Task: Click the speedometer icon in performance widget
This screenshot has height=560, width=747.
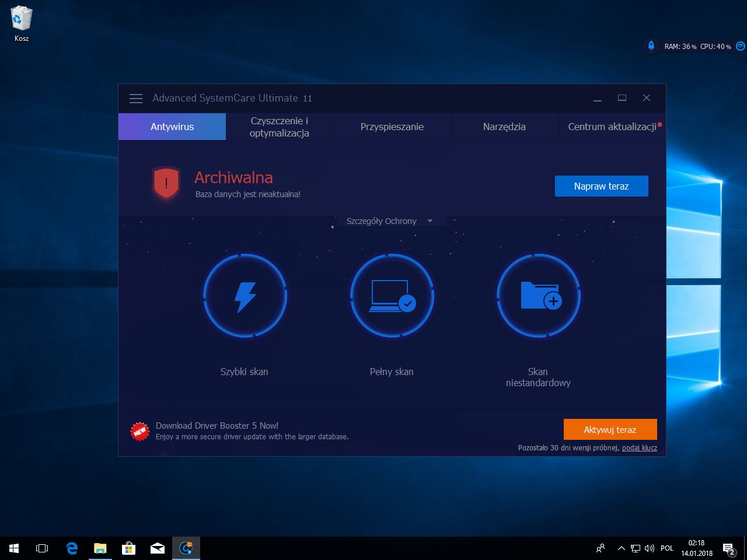Action: [740, 46]
